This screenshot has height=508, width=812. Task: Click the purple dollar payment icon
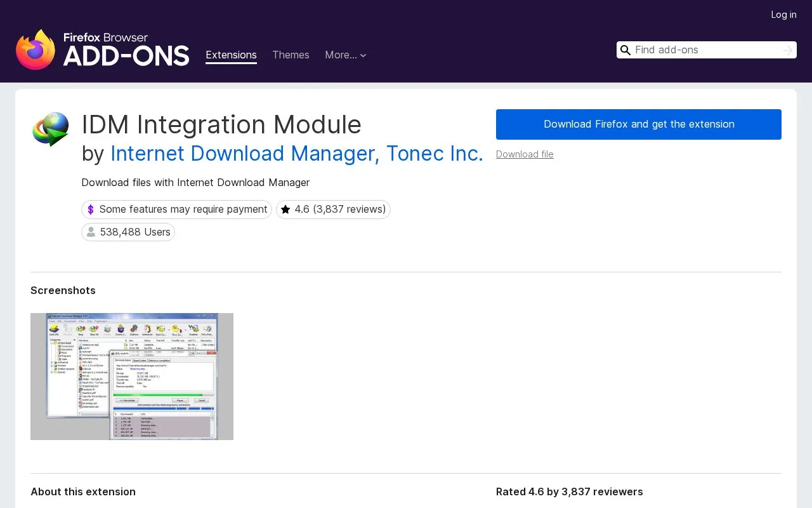point(91,210)
